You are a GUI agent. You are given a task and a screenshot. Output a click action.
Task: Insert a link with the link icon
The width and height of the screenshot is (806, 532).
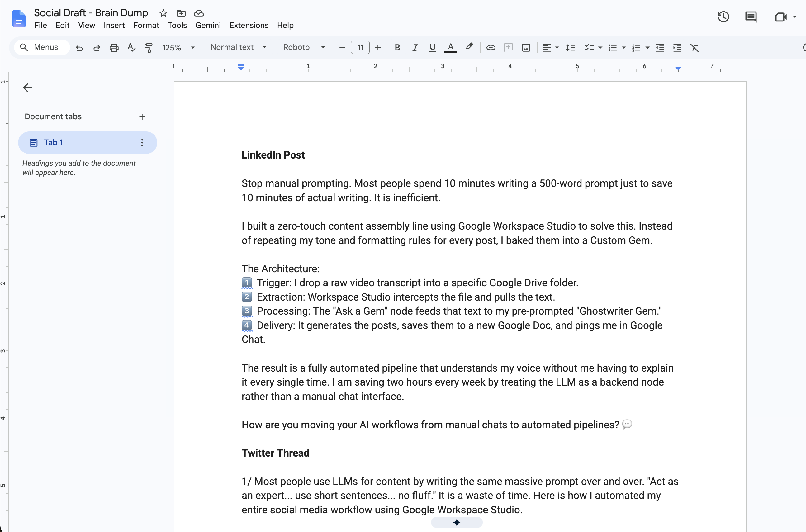coord(491,47)
